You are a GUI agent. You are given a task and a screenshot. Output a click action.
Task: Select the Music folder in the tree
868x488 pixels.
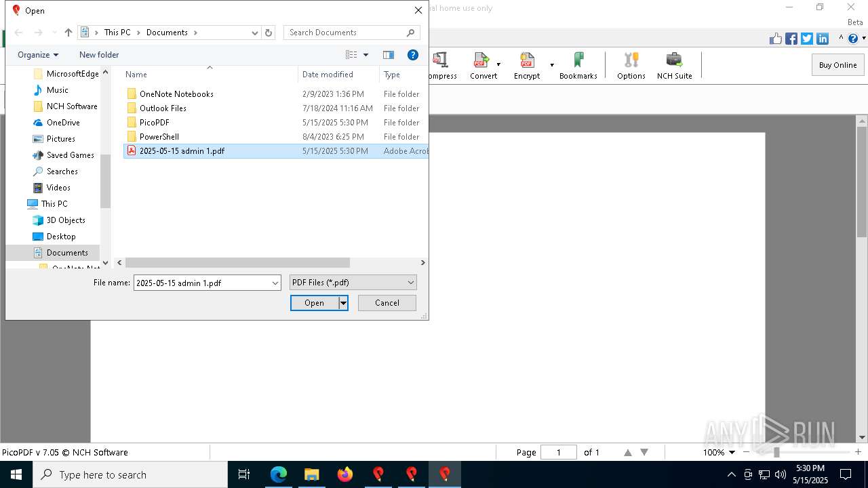(x=57, y=90)
